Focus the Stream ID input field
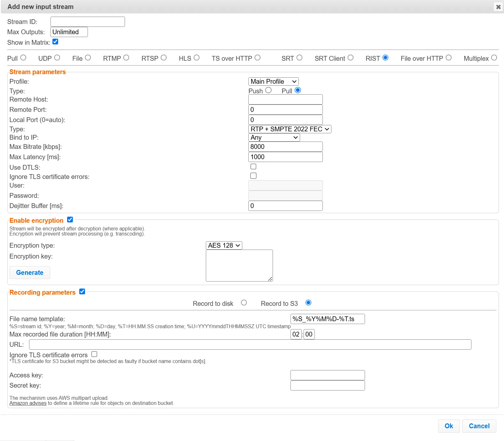This screenshot has width=504, height=441. [x=88, y=22]
